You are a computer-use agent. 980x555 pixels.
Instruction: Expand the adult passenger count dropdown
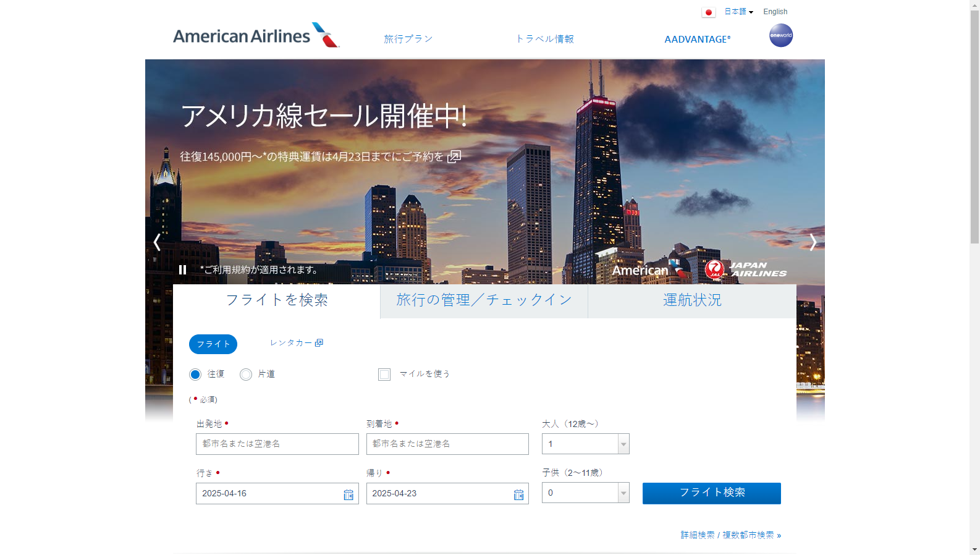(x=623, y=444)
